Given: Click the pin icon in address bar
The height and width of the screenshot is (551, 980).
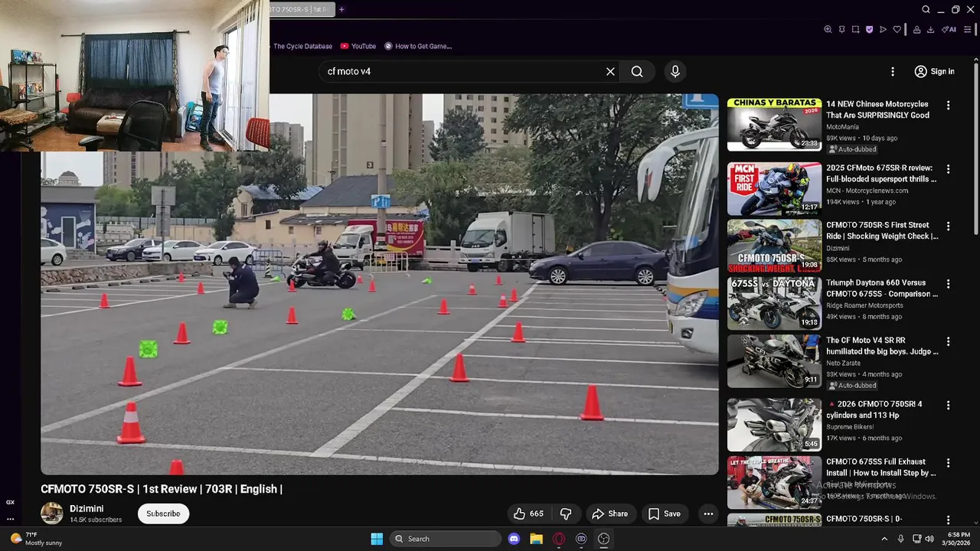Looking at the screenshot, I should pyautogui.click(x=841, y=29).
